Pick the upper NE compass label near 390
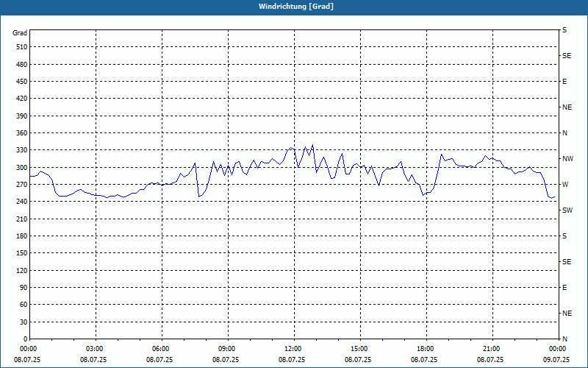588x368 pixels. click(x=567, y=107)
